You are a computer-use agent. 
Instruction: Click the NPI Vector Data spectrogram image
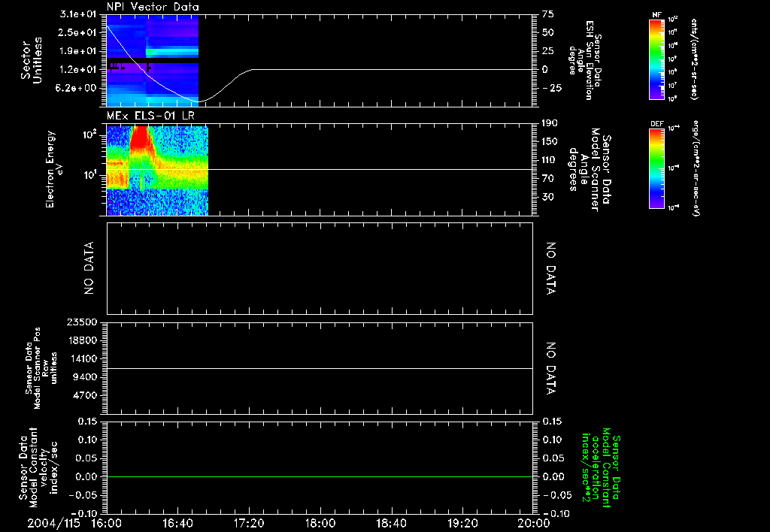click(153, 61)
